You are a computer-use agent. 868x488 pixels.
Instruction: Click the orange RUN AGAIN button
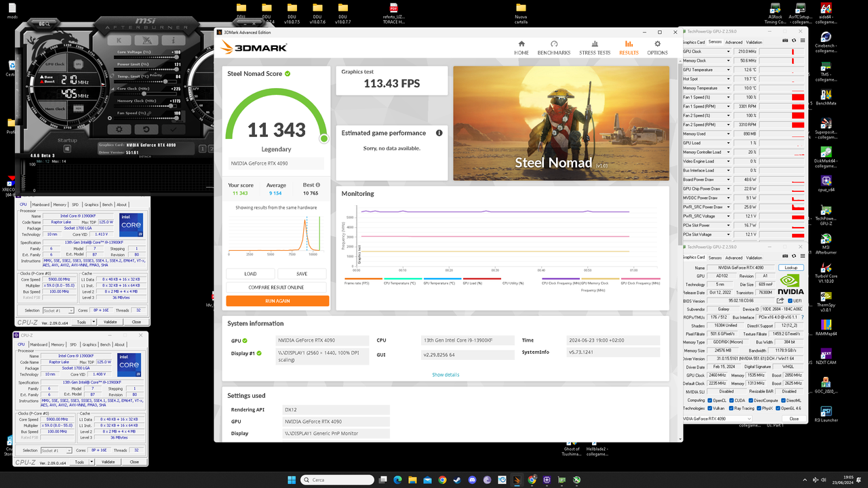point(277,301)
